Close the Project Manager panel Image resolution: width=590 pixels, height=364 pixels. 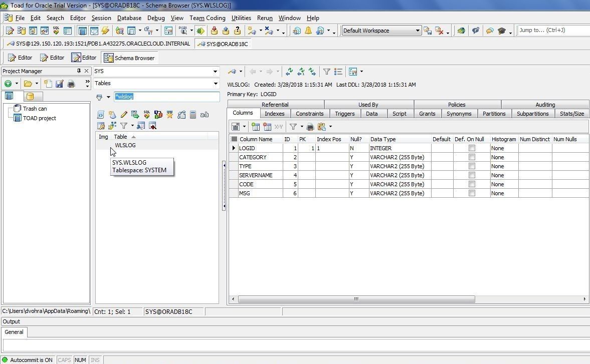(x=87, y=71)
